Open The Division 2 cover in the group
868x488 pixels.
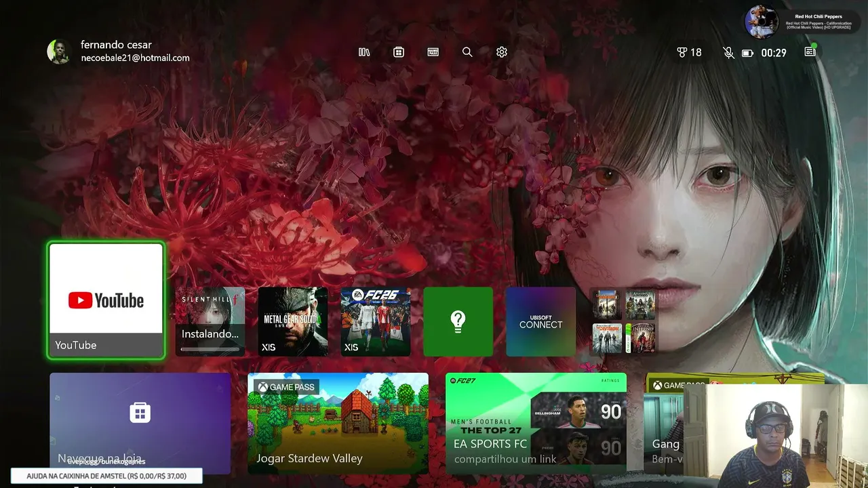[x=608, y=305]
